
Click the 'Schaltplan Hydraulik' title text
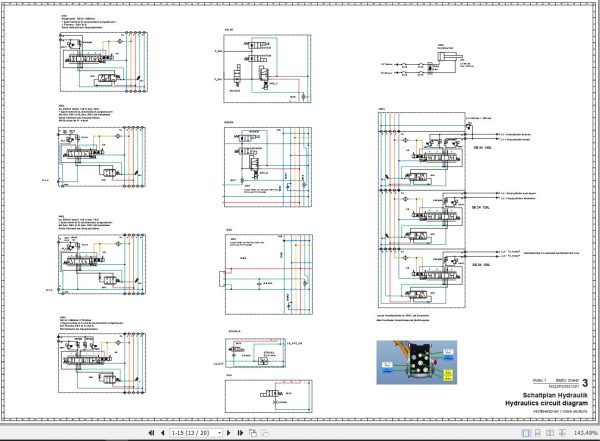pyautogui.click(x=555, y=395)
